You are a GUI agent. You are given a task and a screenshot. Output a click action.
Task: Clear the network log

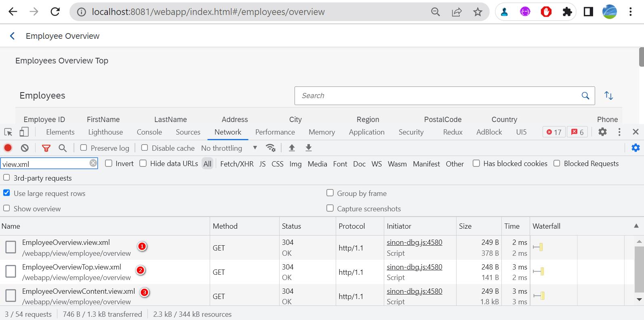(25, 148)
